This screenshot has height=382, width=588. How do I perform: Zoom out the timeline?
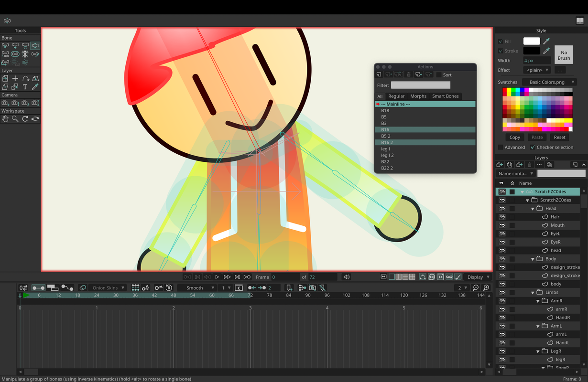476,288
